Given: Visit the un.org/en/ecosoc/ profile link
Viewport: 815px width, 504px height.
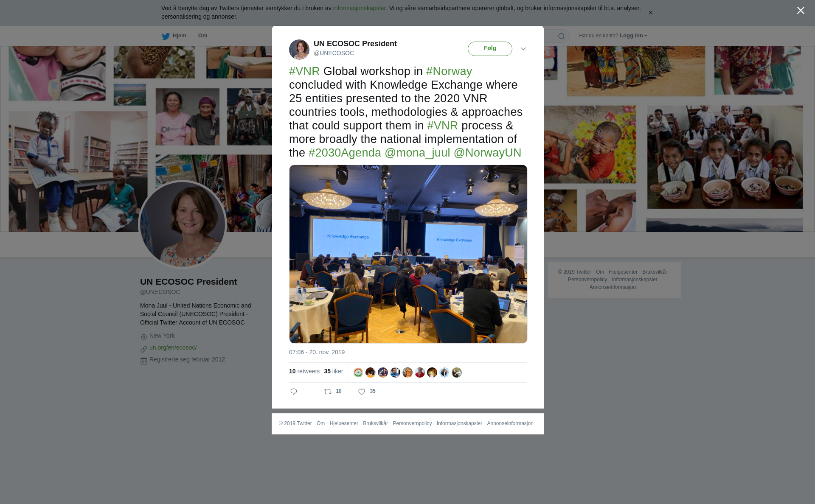Looking at the screenshot, I should [173, 347].
